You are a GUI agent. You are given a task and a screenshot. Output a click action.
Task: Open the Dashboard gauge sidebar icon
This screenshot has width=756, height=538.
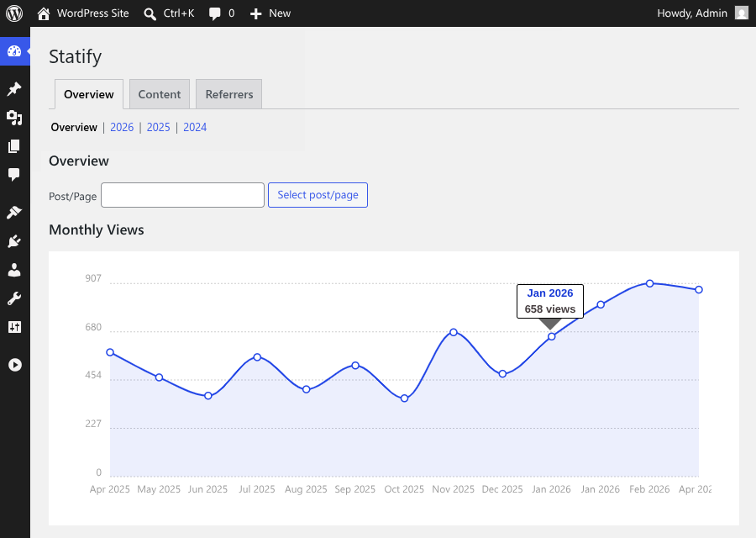[14, 50]
